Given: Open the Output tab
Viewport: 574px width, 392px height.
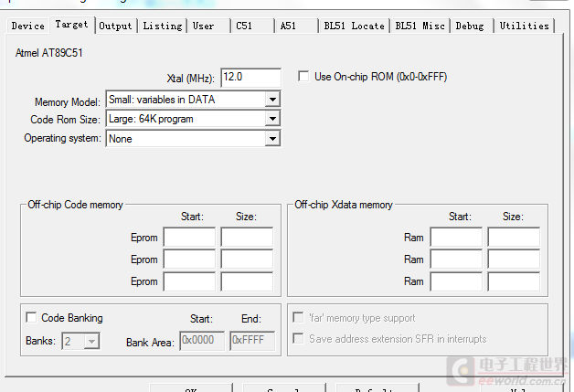Looking at the screenshot, I should coord(115,26).
